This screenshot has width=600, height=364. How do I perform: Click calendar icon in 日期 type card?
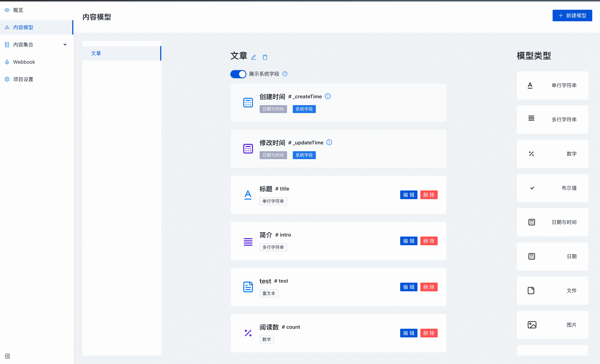coord(532,256)
